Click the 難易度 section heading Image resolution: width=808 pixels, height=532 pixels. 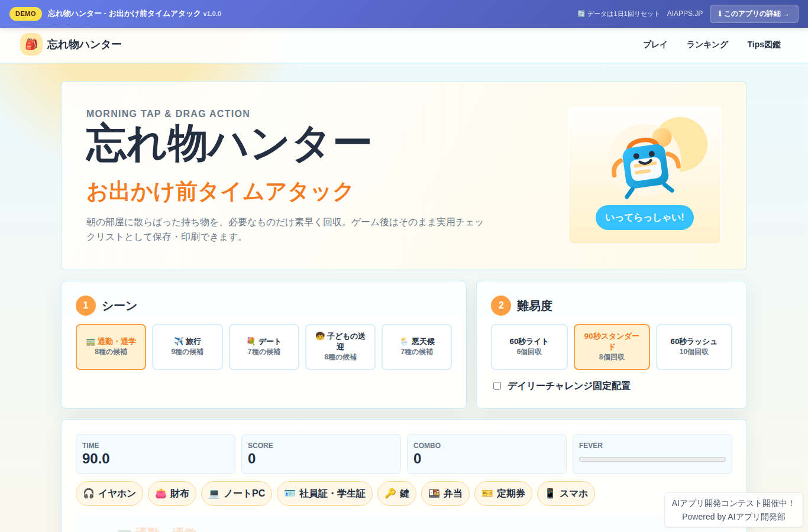coord(534,306)
